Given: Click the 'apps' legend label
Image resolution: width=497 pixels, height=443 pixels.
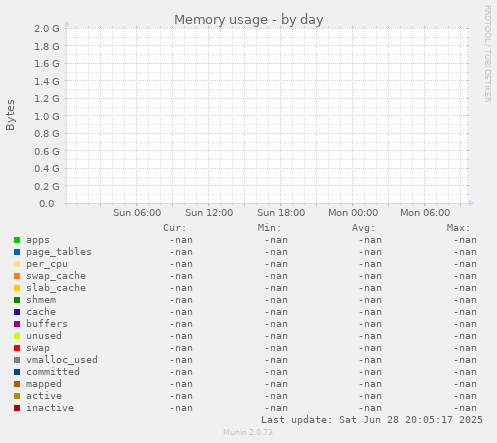Looking at the screenshot, I should 38,240.
